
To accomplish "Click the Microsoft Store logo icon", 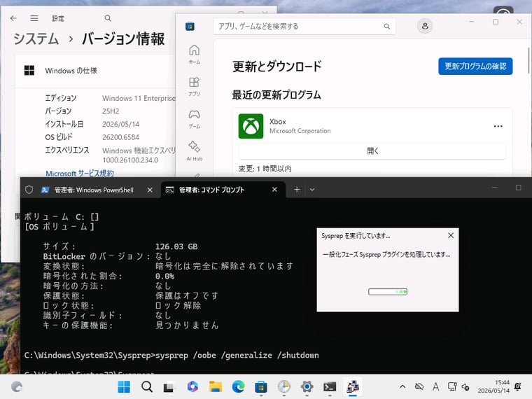I will [x=190, y=26].
